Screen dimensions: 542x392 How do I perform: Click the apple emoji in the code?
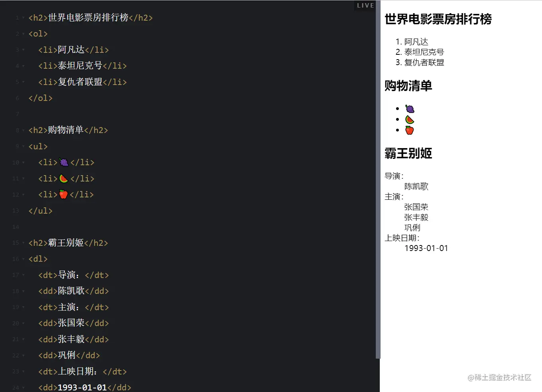click(x=64, y=194)
